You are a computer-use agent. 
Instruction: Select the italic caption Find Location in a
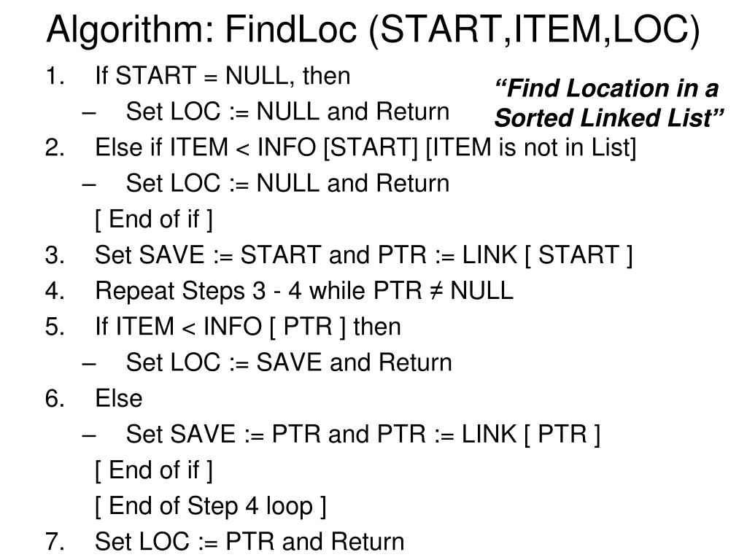606,88
